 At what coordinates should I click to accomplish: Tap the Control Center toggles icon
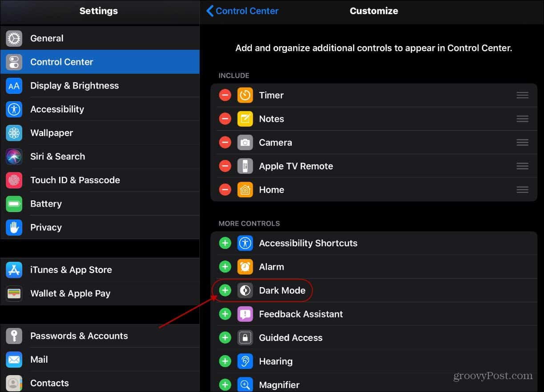tap(14, 62)
